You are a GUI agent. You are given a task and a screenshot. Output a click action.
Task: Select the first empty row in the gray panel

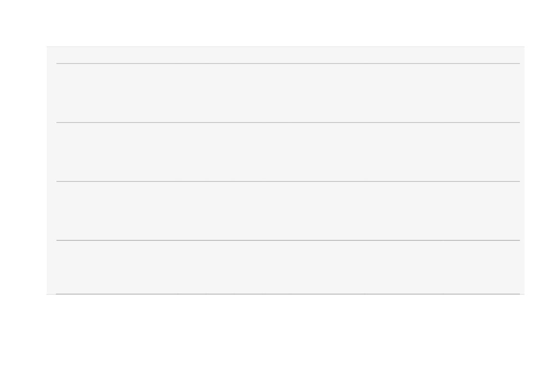(x=288, y=93)
